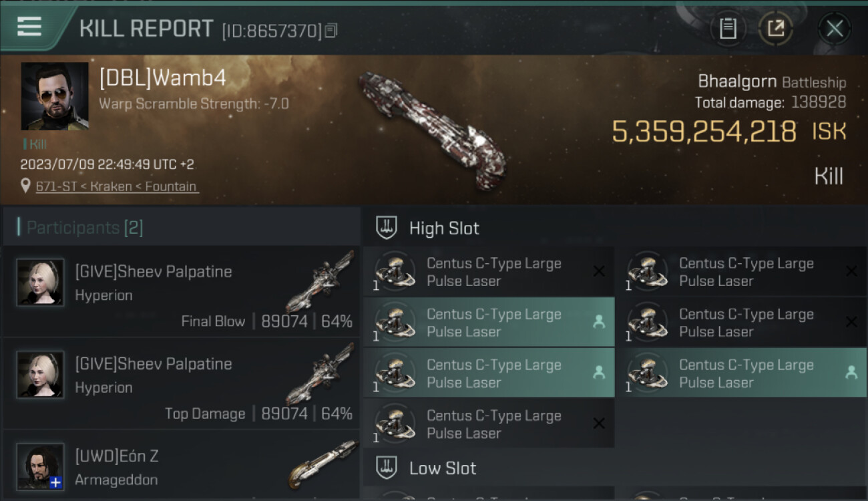Open the 671-ST < Kraken < Fountain location link
The height and width of the screenshot is (501, 868).
tap(117, 186)
